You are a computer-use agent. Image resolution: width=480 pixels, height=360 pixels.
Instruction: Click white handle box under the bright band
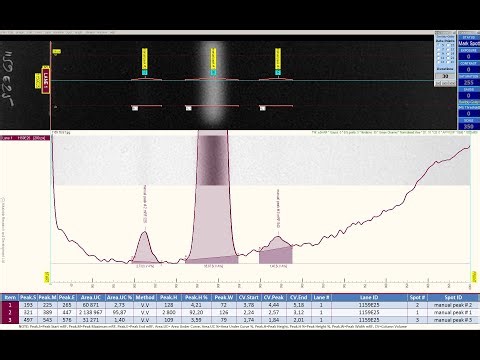click(188, 108)
